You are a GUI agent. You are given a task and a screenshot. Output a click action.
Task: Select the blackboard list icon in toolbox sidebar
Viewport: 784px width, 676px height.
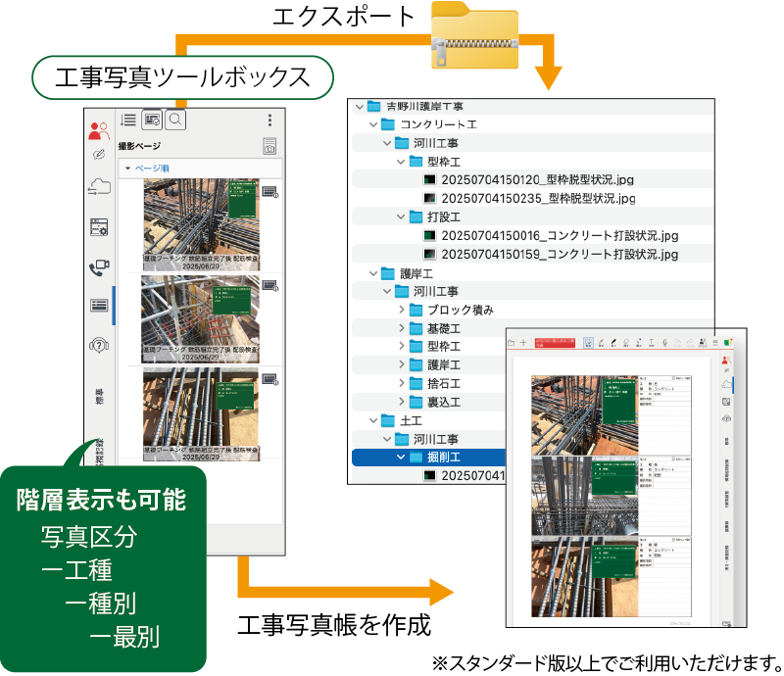point(99,305)
